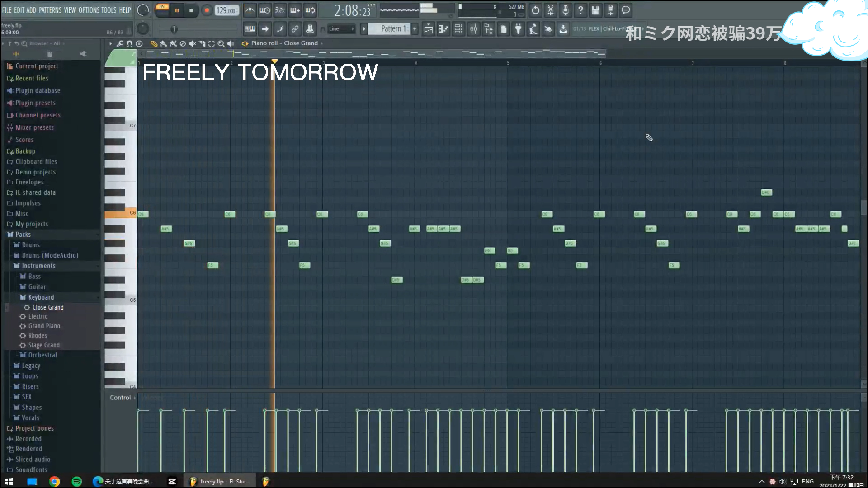The height and width of the screenshot is (488, 868).
Task: Select the Paint brush tool in the piano roll
Action: point(163,44)
